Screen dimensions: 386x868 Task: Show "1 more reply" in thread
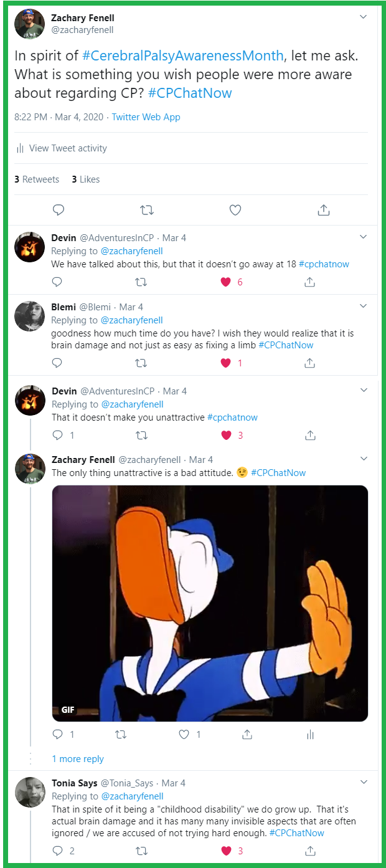pos(78,759)
